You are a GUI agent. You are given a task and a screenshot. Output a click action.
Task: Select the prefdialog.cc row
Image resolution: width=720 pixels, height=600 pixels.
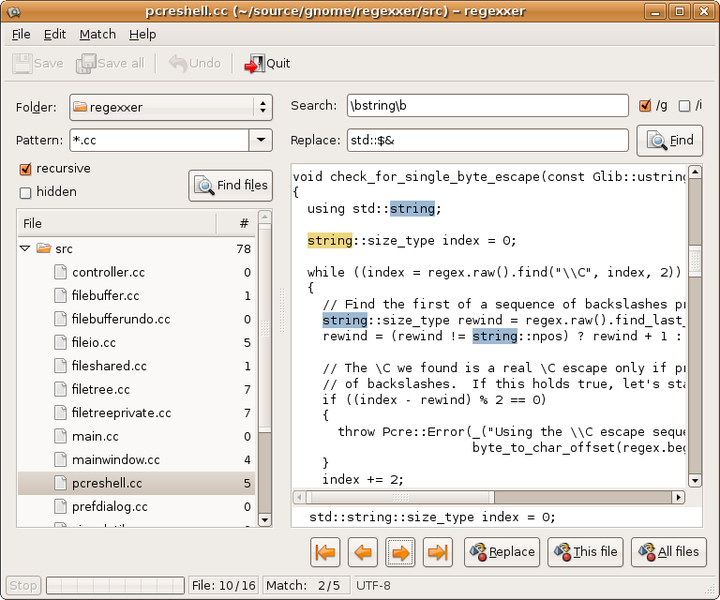tap(137, 506)
